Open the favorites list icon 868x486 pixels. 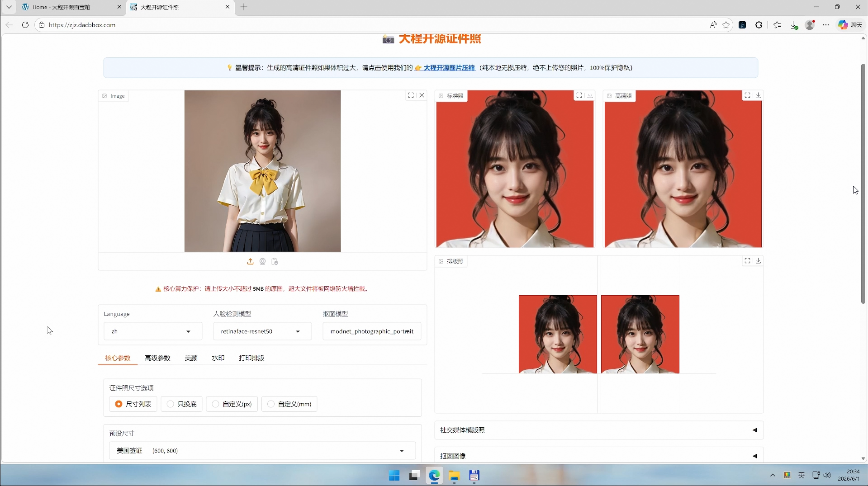pos(777,25)
